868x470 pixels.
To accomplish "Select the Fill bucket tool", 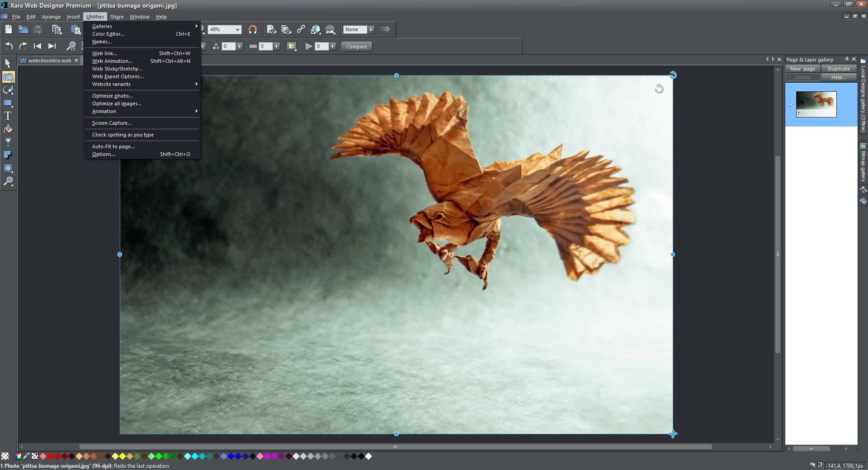I will [x=8, y=129].
